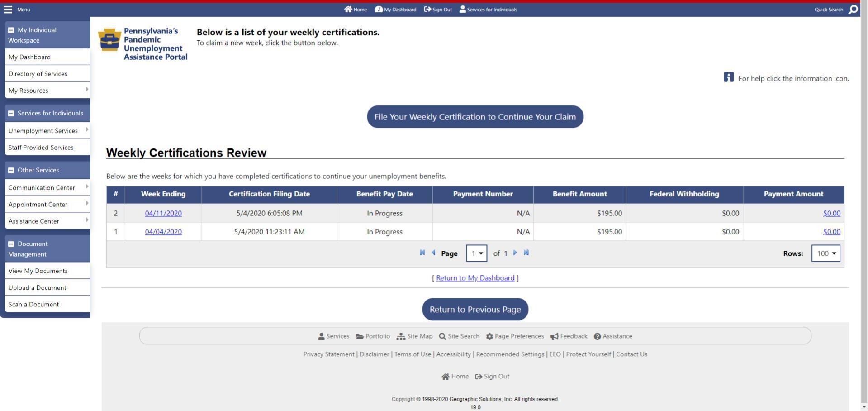Click the hamburger Menu icon
This screenshot has height=411, width=868.
(x=8, y=10)
